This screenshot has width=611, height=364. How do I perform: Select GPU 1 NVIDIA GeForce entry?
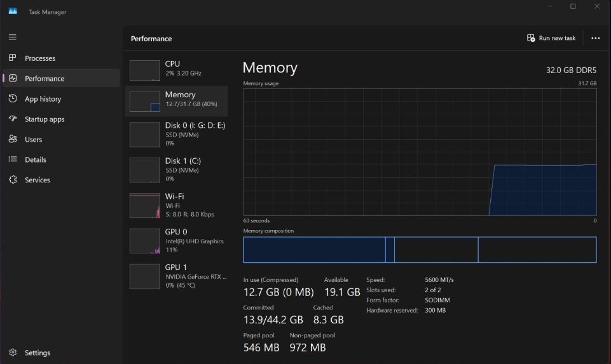[177, 276]
